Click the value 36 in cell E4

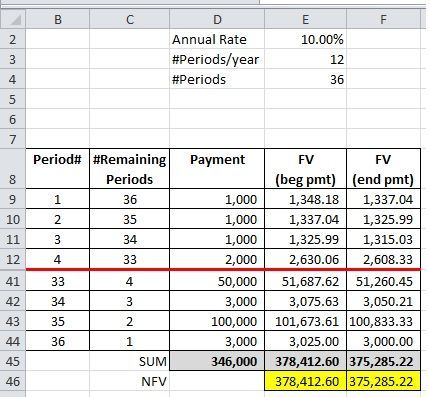305,79
